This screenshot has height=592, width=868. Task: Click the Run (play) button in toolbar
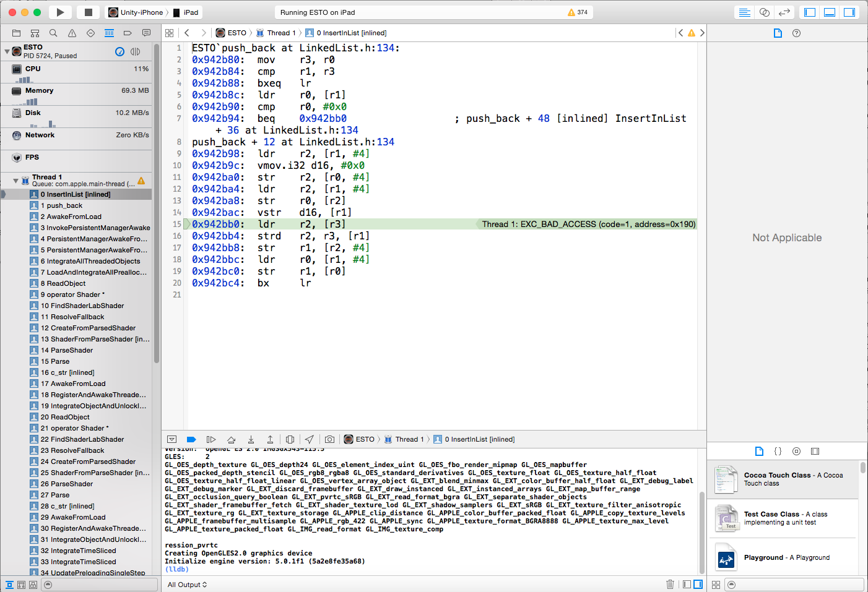click(60, 12)
